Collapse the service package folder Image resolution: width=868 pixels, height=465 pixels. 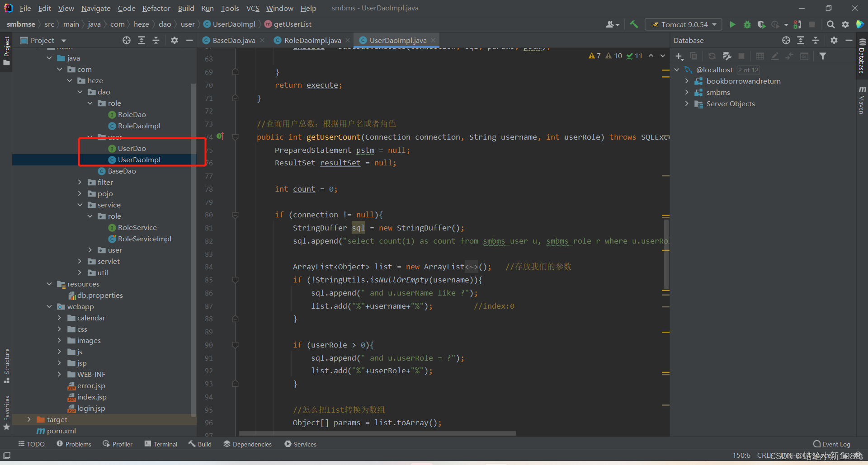80,205
